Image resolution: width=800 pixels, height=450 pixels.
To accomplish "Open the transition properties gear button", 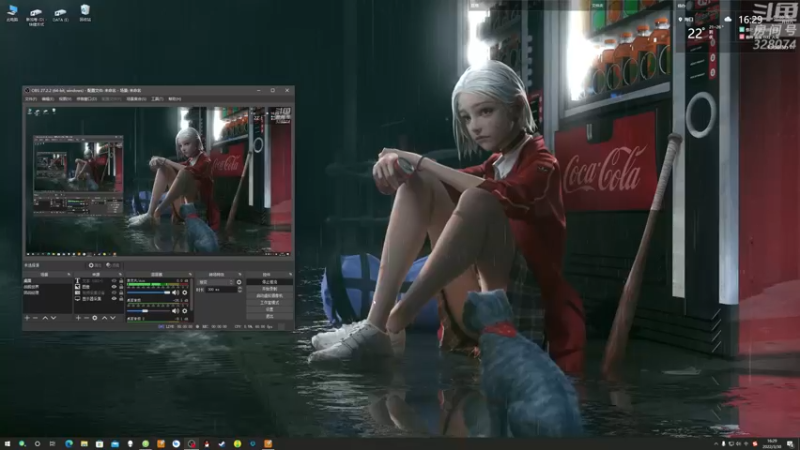I will pyautogui.click(x=239, y=282).
